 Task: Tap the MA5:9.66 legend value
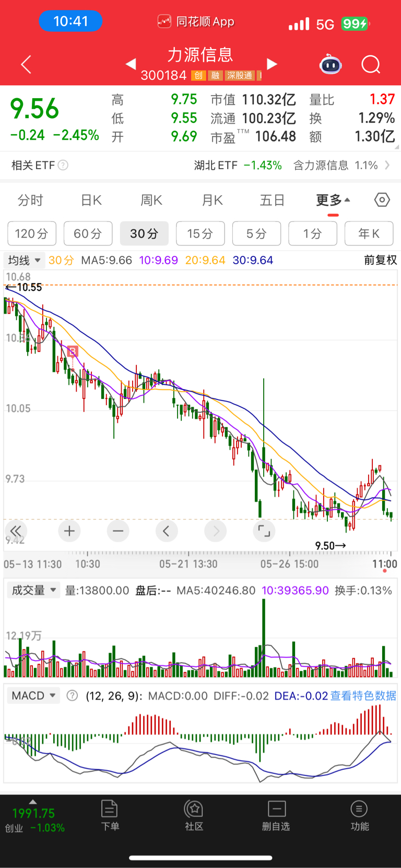coord(107,260)
